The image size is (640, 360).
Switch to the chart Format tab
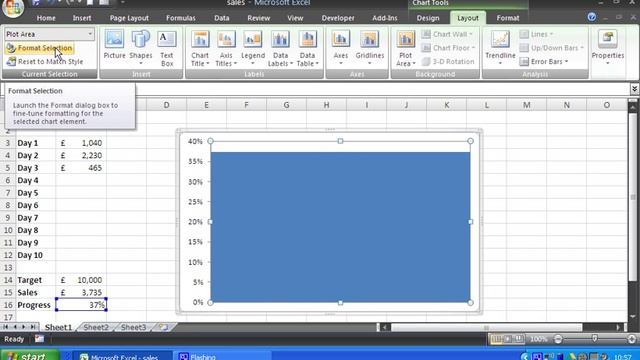point(508,18)
